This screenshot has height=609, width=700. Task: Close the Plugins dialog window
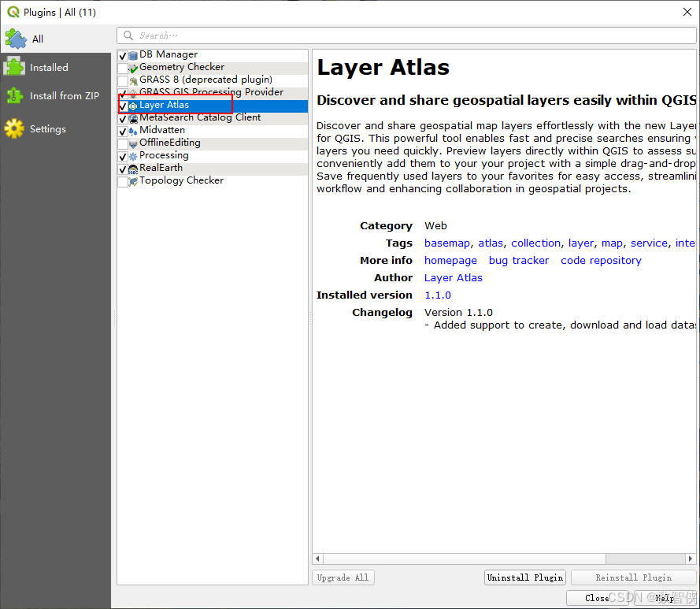[x=687, y=12]
